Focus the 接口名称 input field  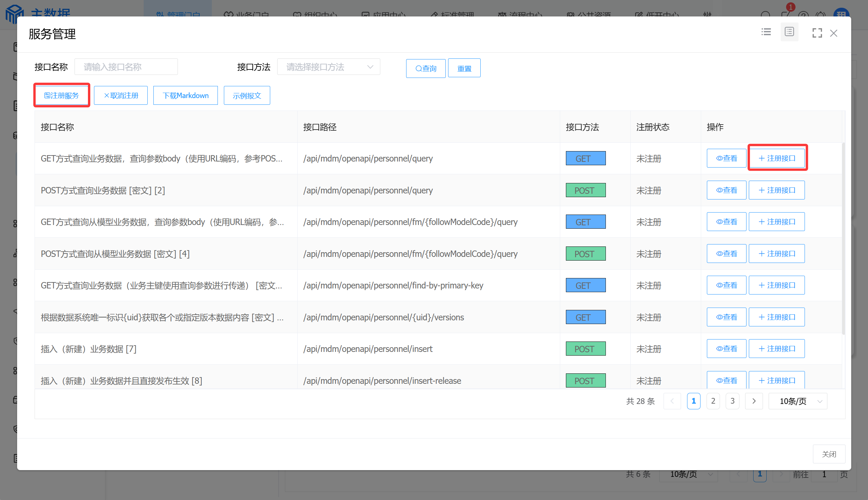pyautogui.click(x=126, y=67)
